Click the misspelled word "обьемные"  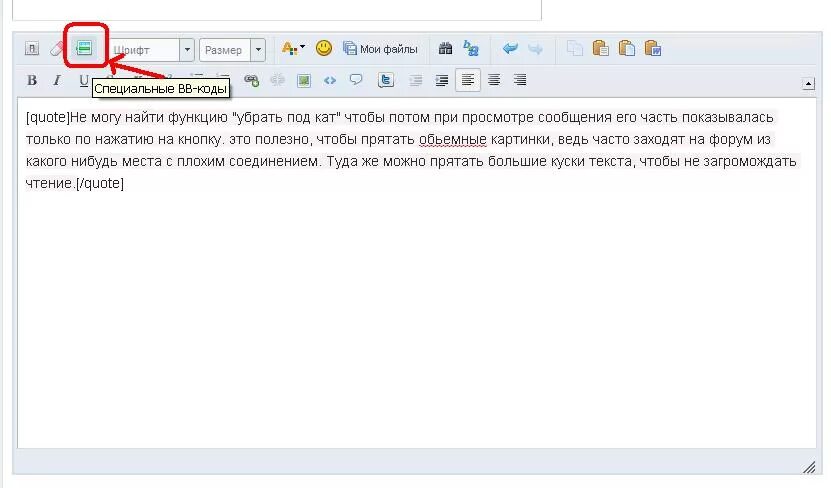[x=453, y=140]
